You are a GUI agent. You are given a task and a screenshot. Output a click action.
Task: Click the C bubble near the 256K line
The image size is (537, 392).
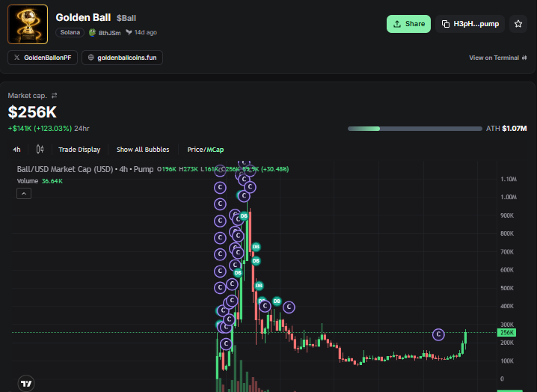438,334
